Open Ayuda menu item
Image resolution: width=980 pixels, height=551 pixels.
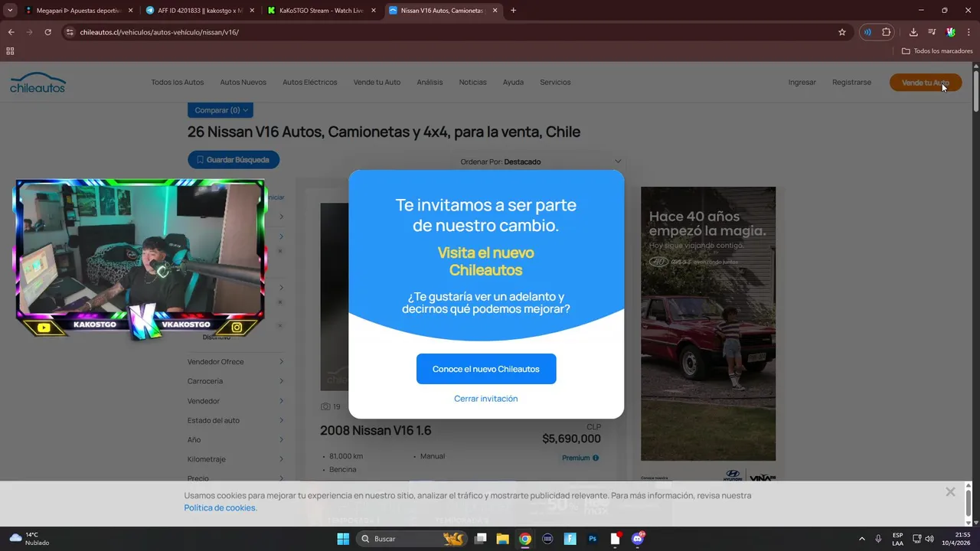pos(513,83)
